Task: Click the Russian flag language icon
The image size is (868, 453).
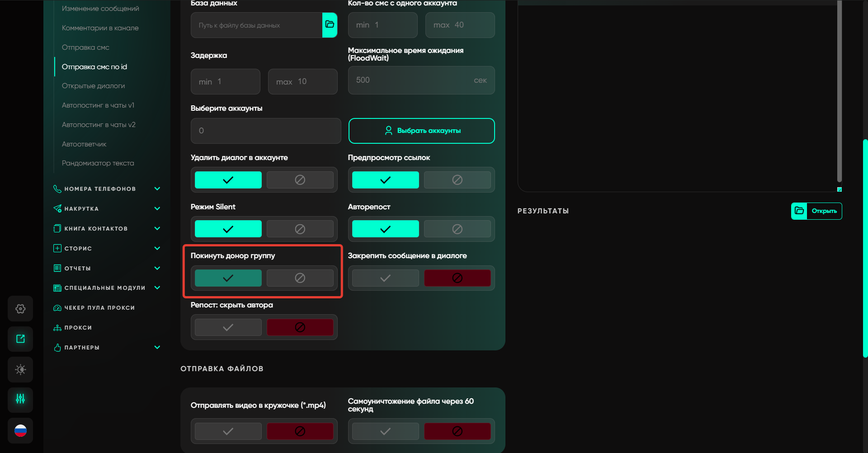Action: [x=20, y=431]
